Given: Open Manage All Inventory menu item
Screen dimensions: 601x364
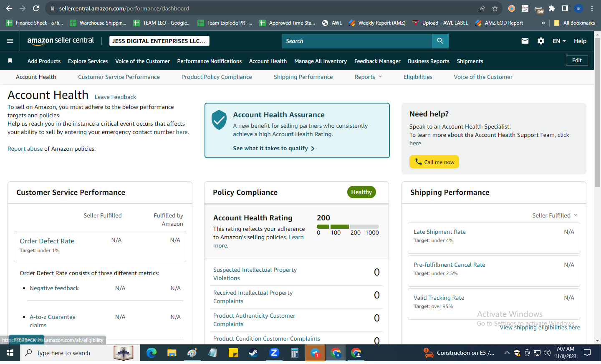Looking at the screenshot, I should tap(321, 61).
